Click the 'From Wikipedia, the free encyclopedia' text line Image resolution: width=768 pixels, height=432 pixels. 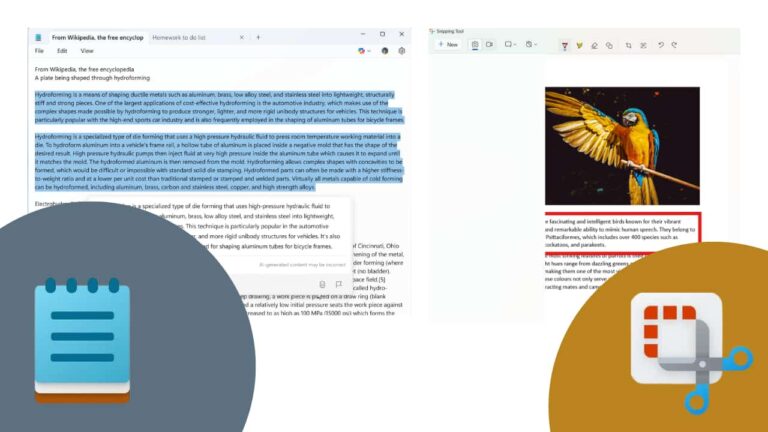[x=84, y=70]
